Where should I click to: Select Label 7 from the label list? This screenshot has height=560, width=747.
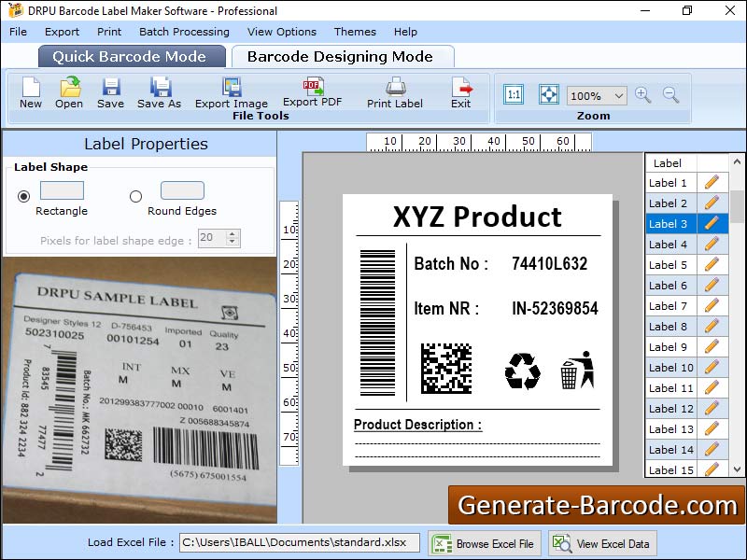669,305
